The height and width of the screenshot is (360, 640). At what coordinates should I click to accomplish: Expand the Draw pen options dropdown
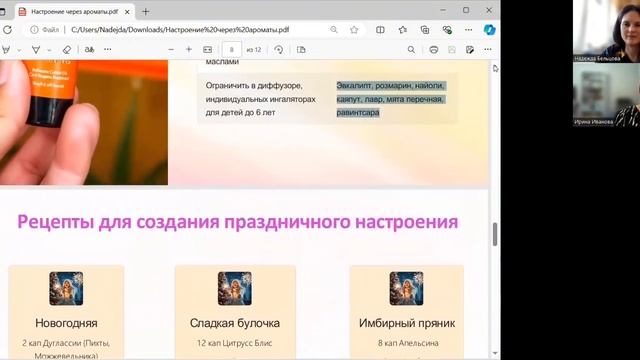tap(19, 50)
